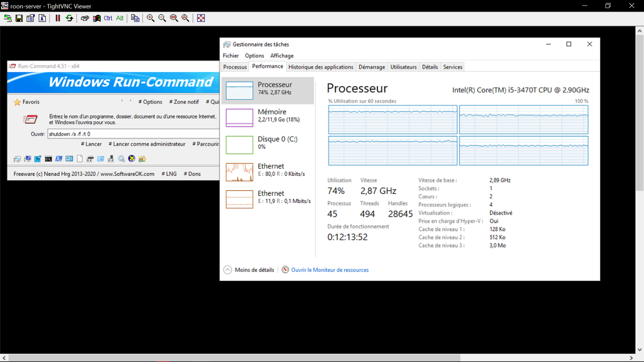
Task: Click the Zoom in magnifier icon
Action: click(x=150, y=18)
